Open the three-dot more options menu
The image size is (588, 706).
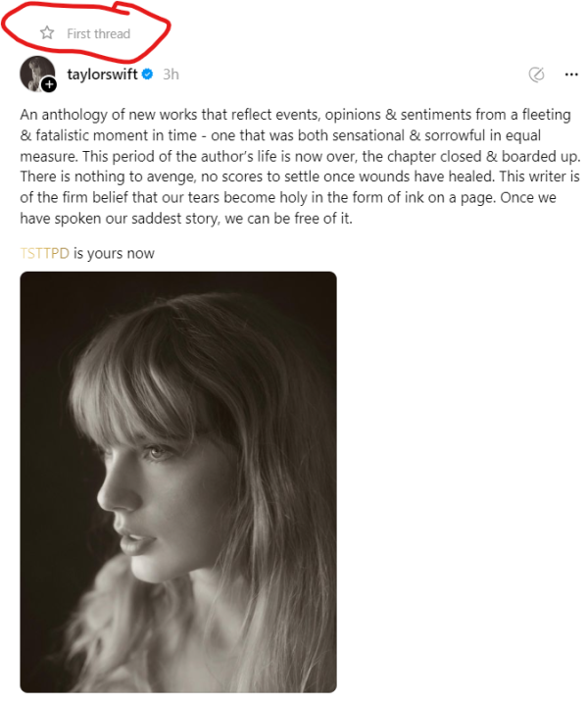(x=571, y=75)
